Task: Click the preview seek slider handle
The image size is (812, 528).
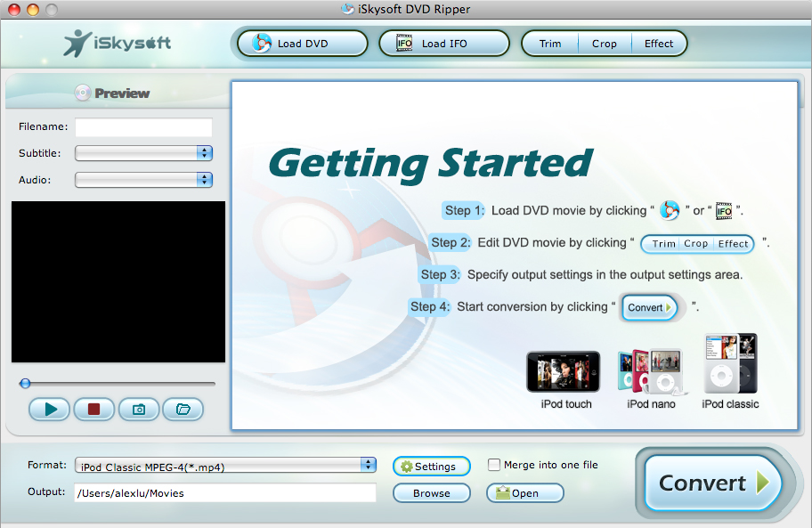Action: pos(25,384)
